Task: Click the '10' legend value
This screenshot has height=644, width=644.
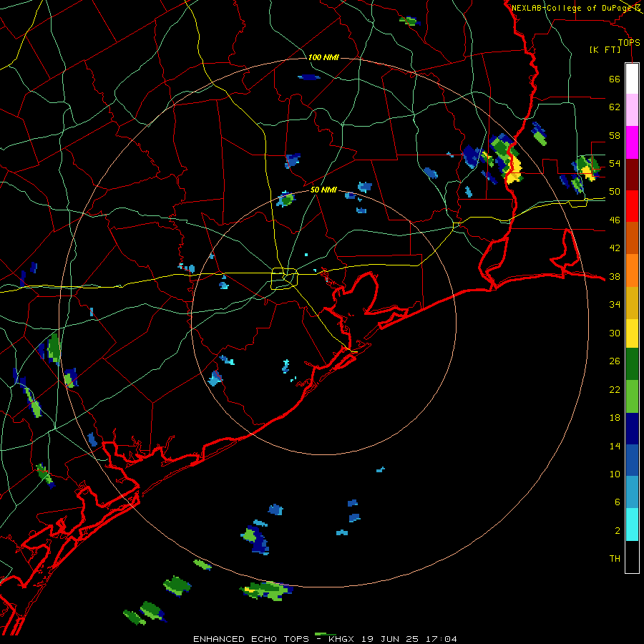Action: (x=615, y=474)
